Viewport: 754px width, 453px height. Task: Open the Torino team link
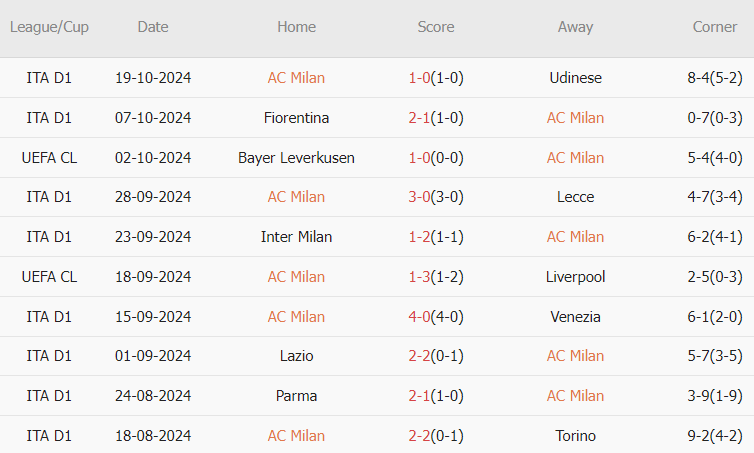click(575, 436)
